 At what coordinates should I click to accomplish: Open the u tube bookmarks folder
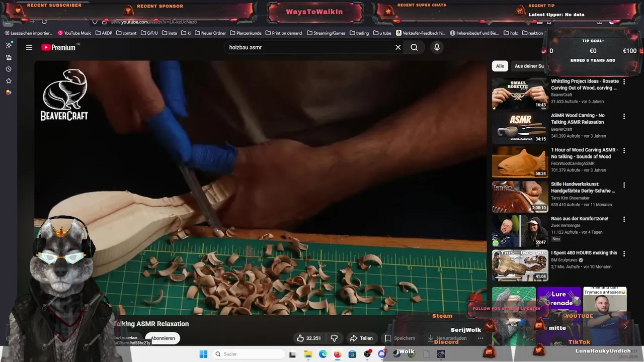382,33
